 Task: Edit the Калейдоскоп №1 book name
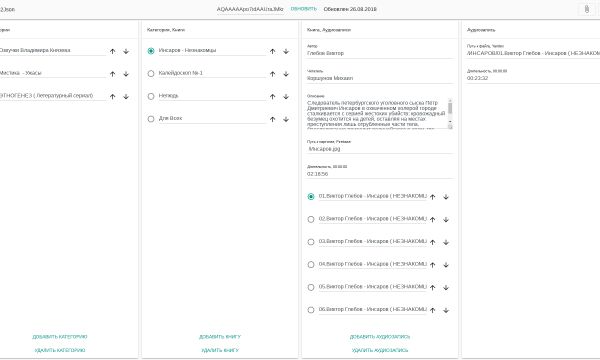pos(212,73)
